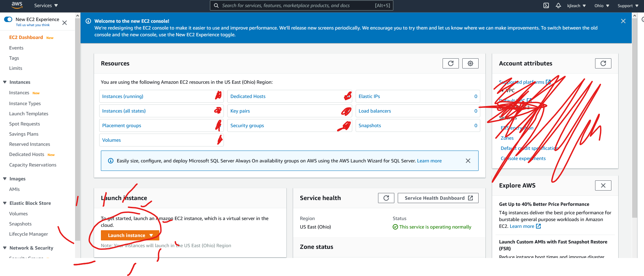The height and width of the screenshot is (276, 644).
Task: Open Tags in the sidebar
Action: pyautogui.click(x=14, y=58)
